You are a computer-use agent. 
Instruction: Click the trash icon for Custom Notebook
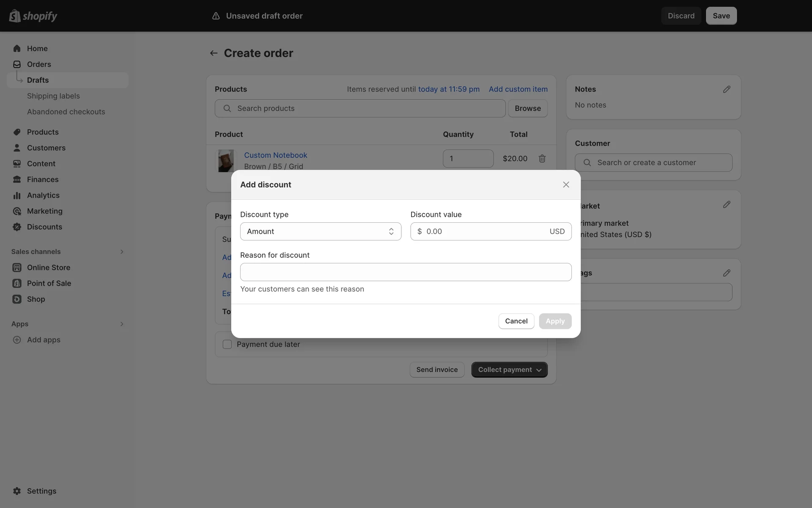pos(542,158)
